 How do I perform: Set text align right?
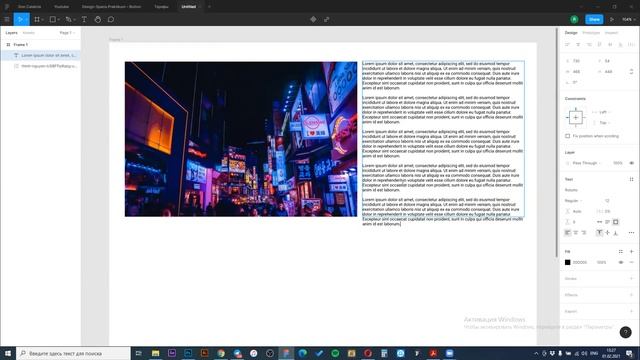[584, 233]
